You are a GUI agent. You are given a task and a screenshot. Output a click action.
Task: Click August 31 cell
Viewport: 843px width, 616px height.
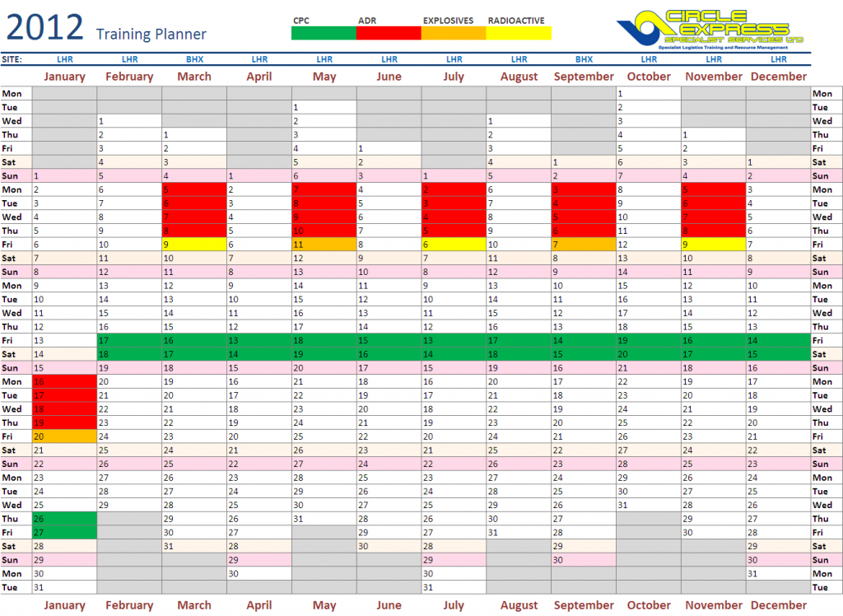(519, 533)
